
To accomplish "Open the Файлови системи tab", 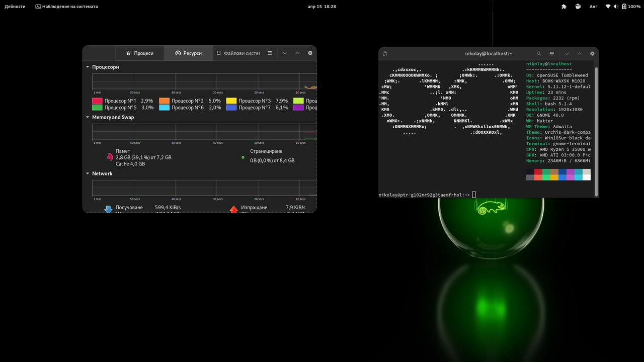I will tap(238, 53).
